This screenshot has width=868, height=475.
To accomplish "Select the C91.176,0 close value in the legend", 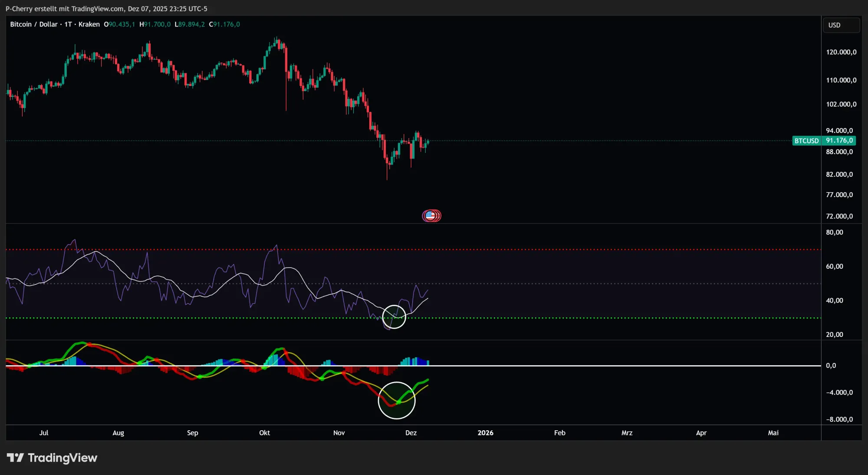I will pyautogui.click(x=224, y=24).
